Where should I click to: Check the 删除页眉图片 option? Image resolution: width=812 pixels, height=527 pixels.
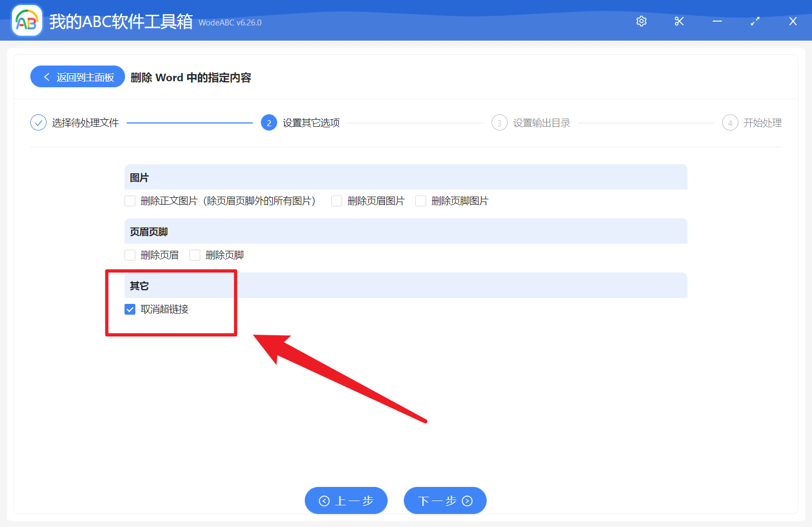pos(337,200)
